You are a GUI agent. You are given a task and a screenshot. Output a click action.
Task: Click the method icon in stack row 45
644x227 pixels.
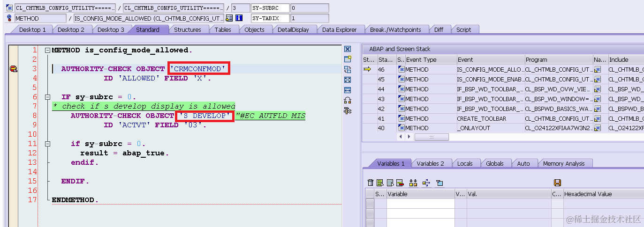coord(401,79)
